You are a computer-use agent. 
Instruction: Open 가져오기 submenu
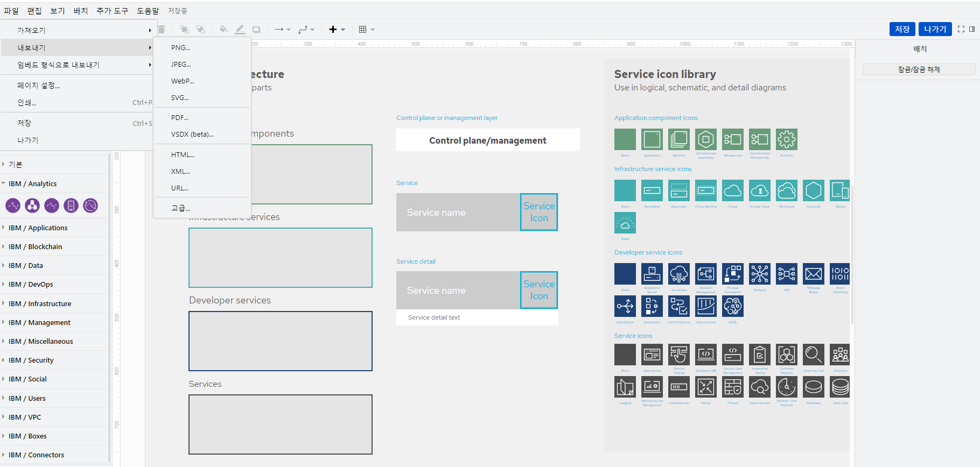click(78, 30)
